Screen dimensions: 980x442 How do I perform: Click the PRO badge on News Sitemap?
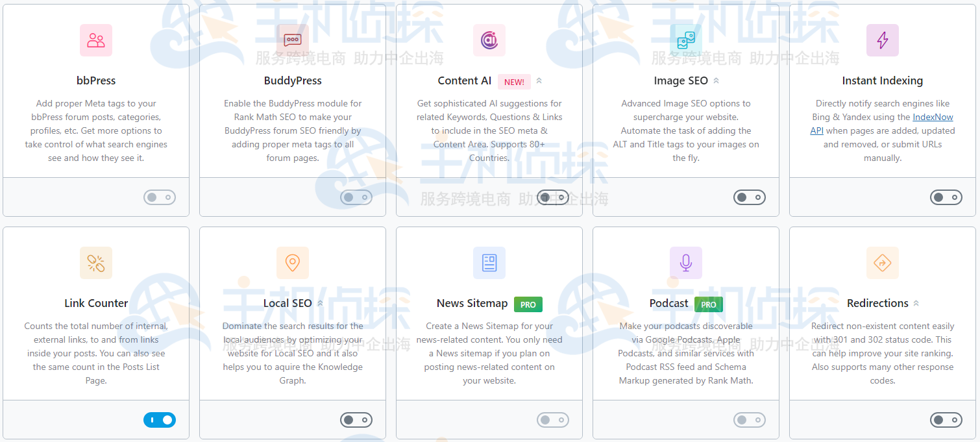(x=528, y=304)
